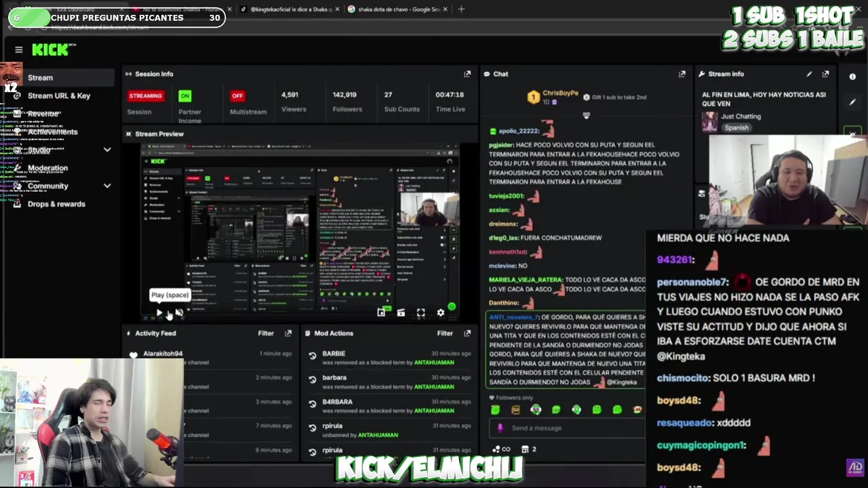Click Alarakitoh94 in Activity Feed
This screenshot has width=868, height=488.
click(163, 354)
